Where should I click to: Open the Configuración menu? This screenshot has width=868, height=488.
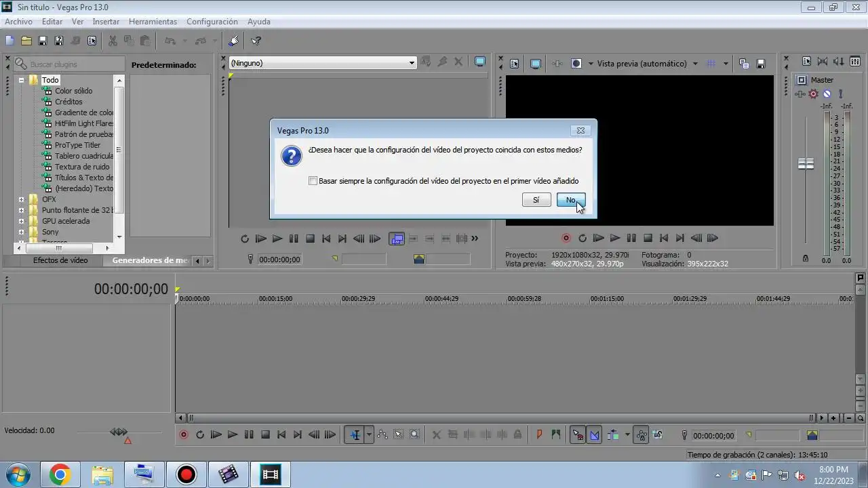(212, 22)
